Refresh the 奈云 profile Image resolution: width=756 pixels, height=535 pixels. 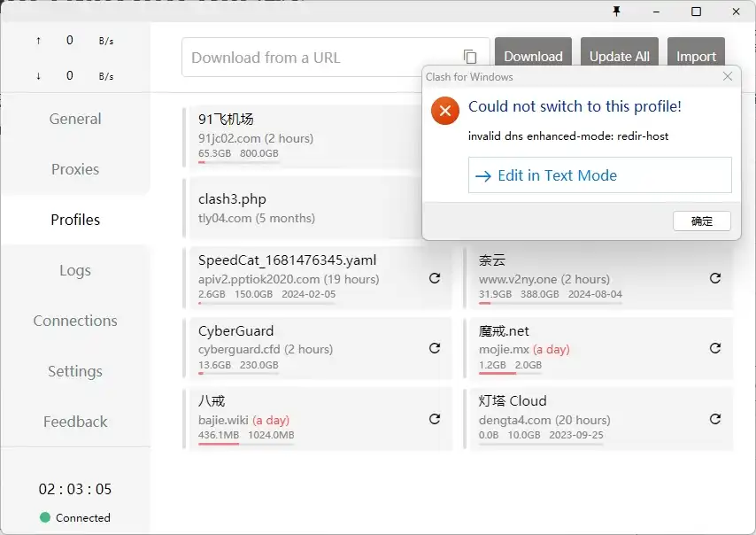pyautogui.click(x=715, y=278)
